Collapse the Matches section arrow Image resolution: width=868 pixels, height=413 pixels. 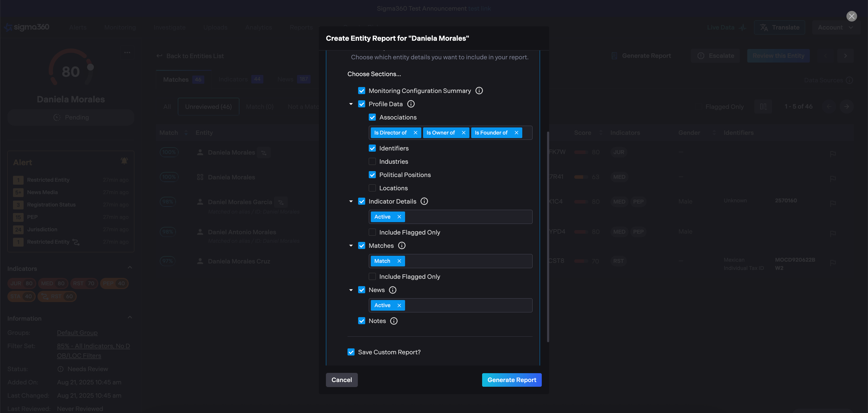pos(351,246)
